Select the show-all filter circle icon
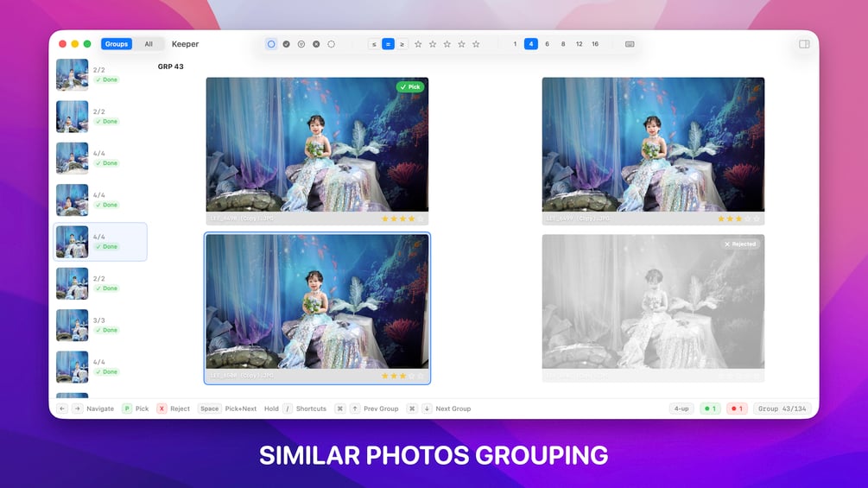868x488 pixels. point(271,44)
